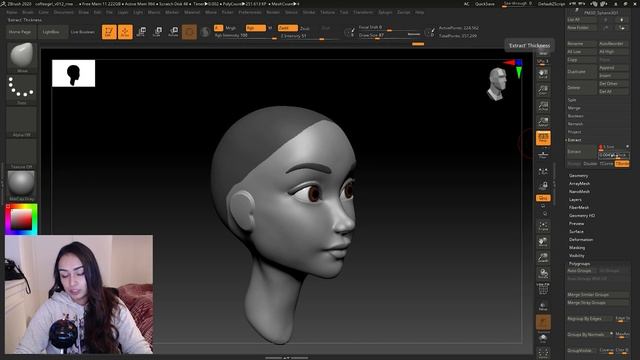Image resolution: width=640 pixels, height=360 pixels.
Task: Activate the Move gizmo tool
Action: pyautogui.click(x=141, y=32)
